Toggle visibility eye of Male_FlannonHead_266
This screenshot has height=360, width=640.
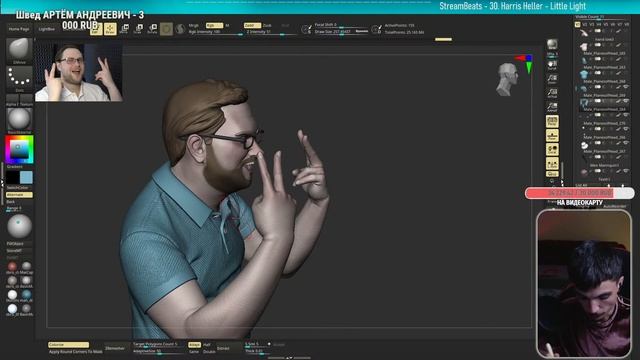(x=626, y=129)
